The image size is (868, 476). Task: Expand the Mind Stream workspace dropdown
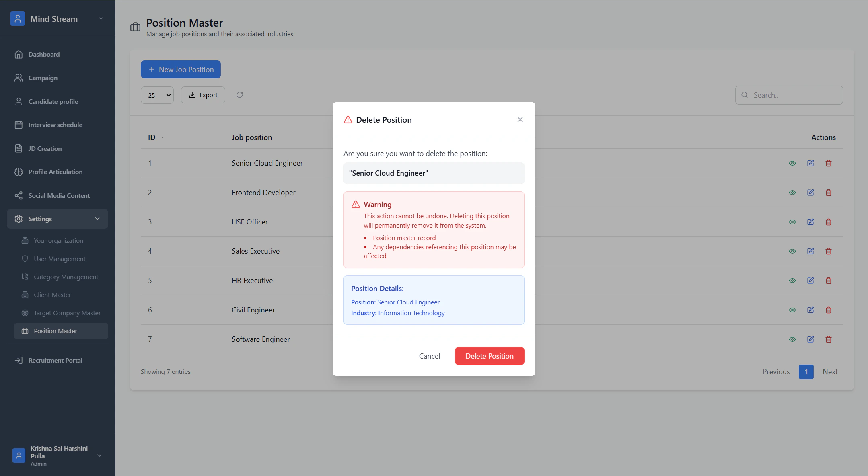[101, 18]
